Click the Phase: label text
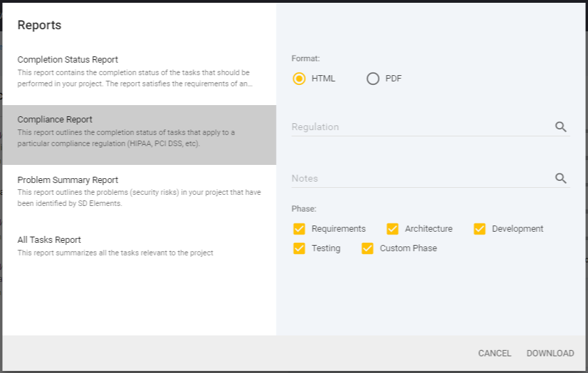The image size is (588, 373). tap(304, 209)
